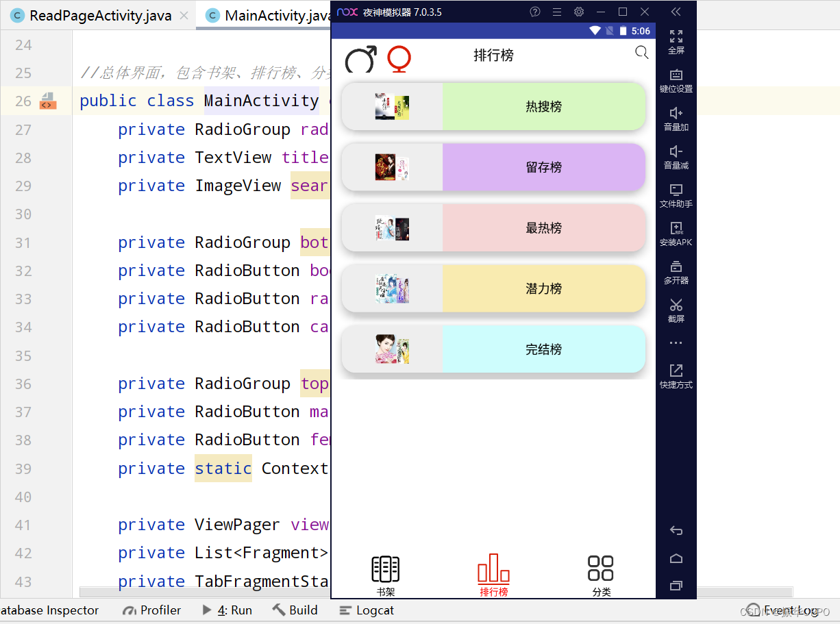The width and height of the screenshot is (840, 624).
Task: Click the gutter class icon on line 26
Action: [47, 101]
